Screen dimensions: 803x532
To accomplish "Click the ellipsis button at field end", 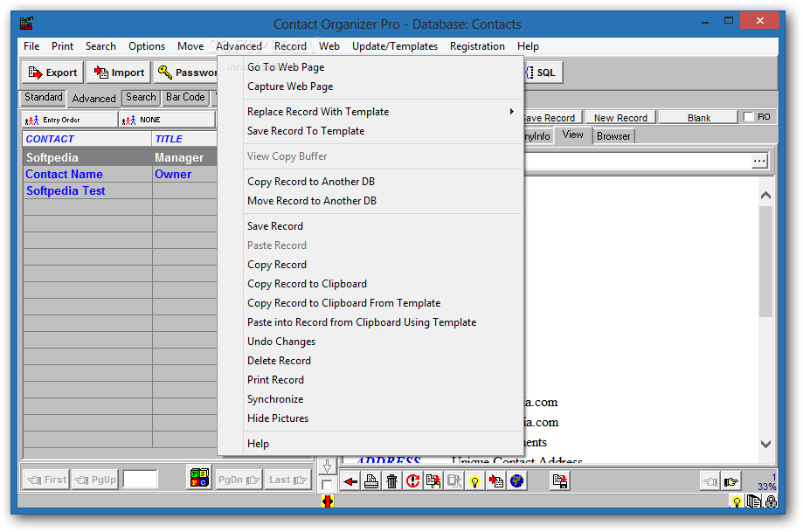I will click(x=759, y=162).
